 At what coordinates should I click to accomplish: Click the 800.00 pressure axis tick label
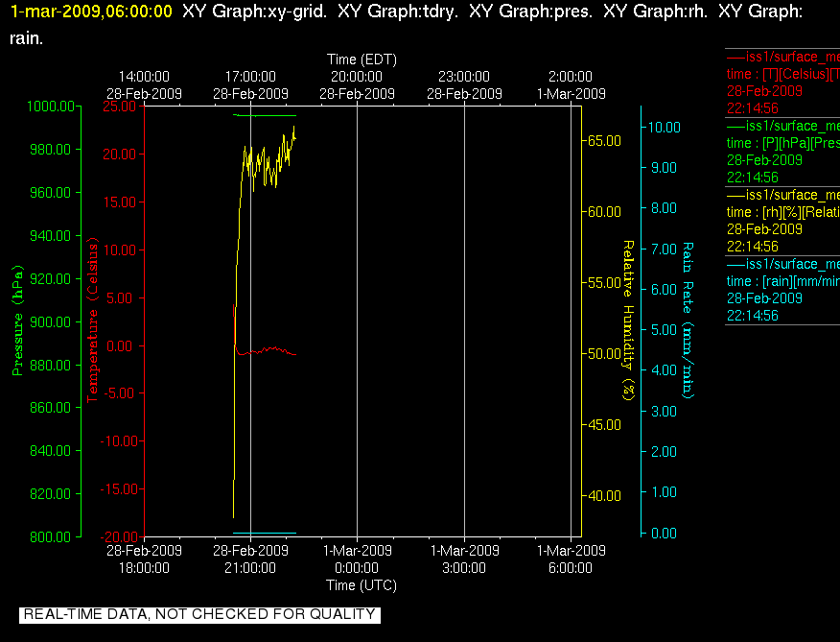[51, 536]
